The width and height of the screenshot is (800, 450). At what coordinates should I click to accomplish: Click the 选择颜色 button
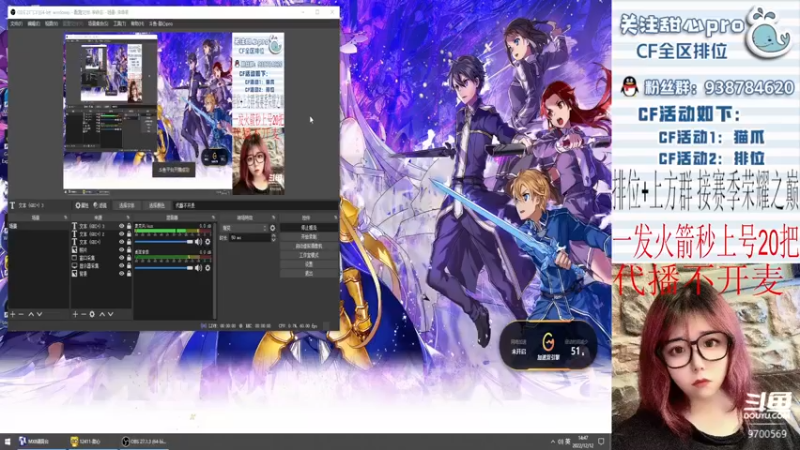157,206
